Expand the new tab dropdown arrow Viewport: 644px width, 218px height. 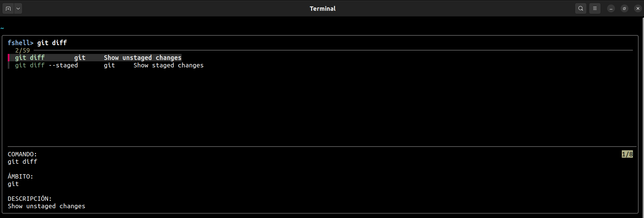pyautogui.click(x=18, y=8)
